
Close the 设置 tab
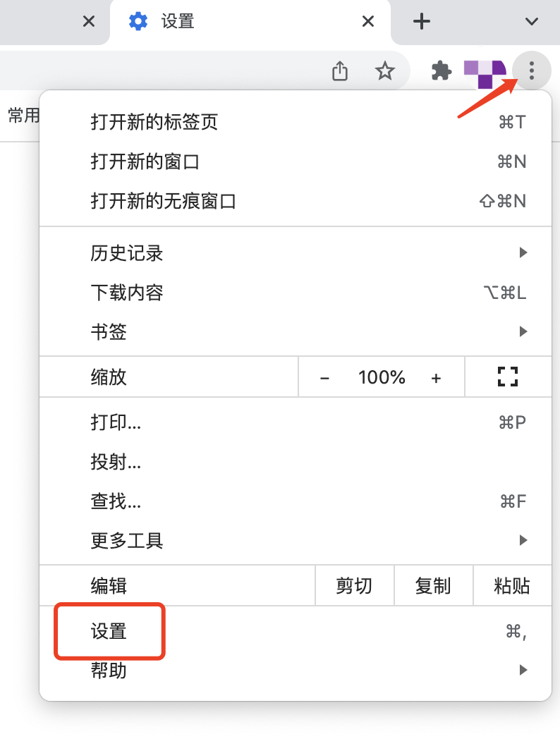[367, 21]
